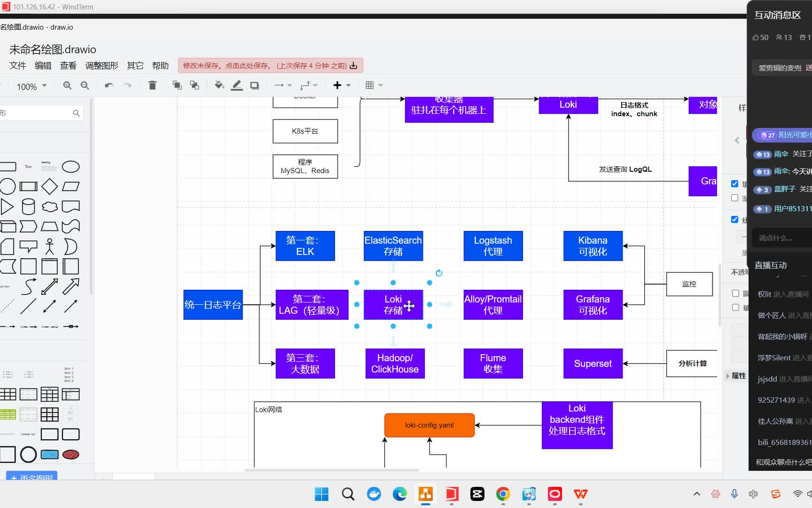
Task: Click the redo arrow icon
Action: point(127,85)
